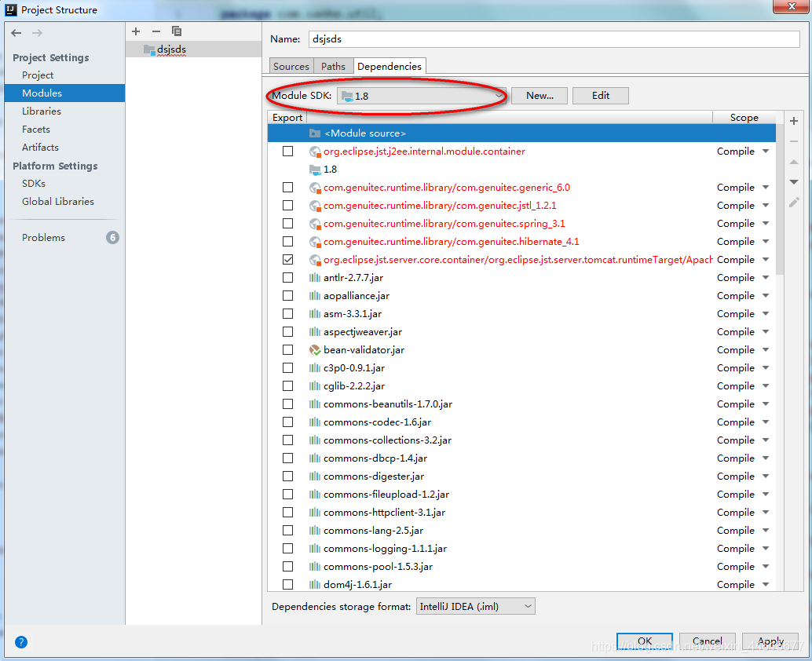Click the back navigation arrow

tap(16, 33)
